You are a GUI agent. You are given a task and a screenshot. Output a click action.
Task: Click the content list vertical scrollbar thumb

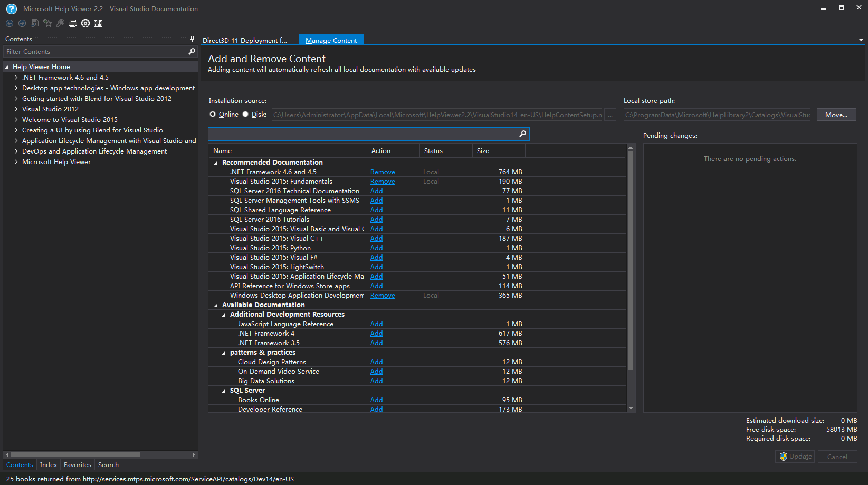point(631,261)
